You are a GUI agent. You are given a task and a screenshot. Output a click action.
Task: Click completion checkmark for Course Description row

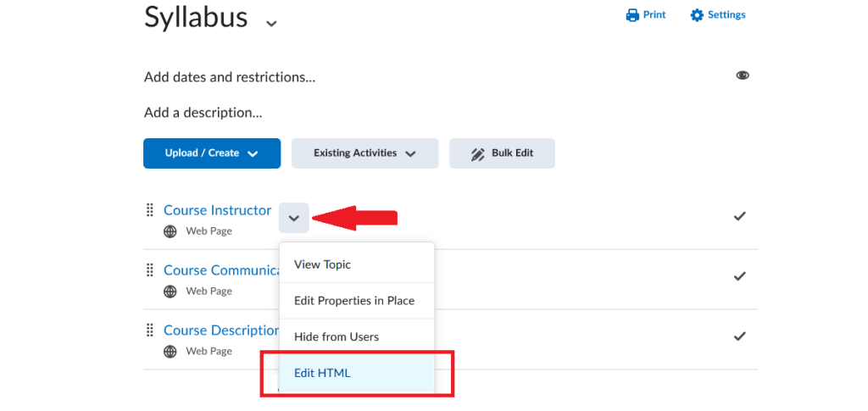click(739, 336)
